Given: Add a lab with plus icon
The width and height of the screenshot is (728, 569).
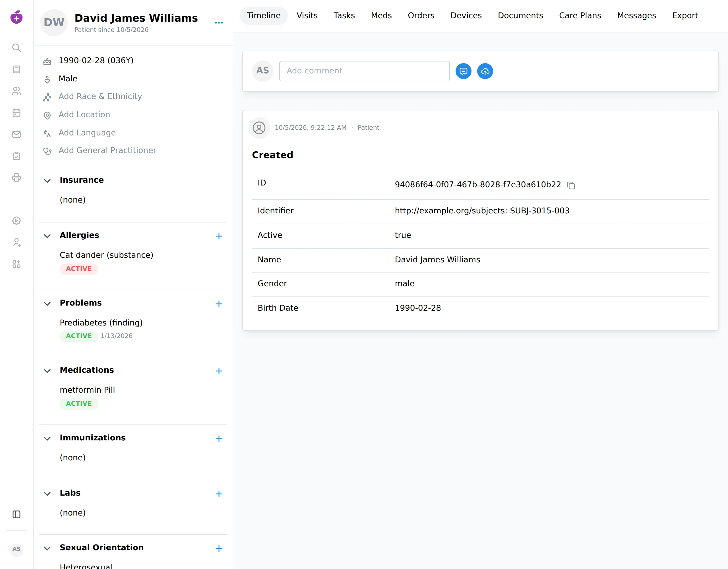Looking at the screenshot, I should coord(219,494).
